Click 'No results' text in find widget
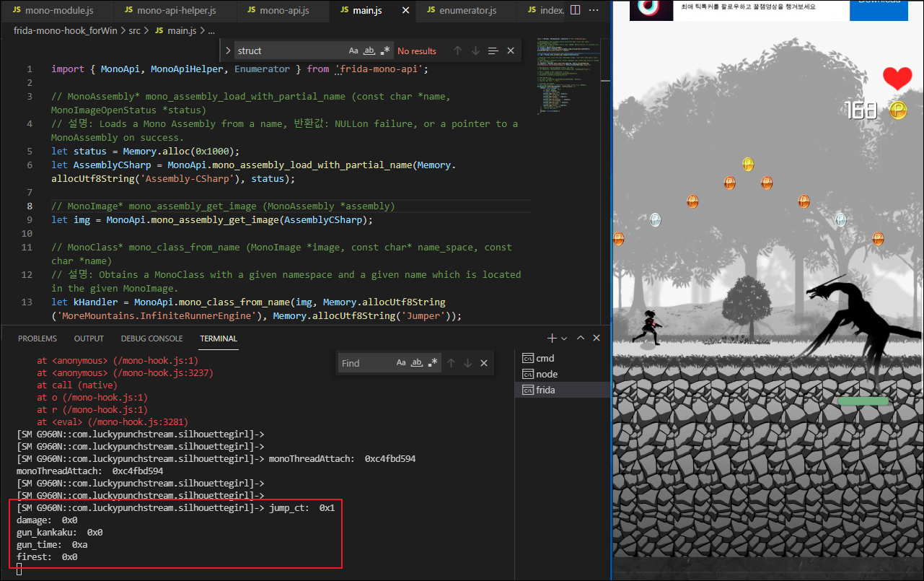 417,51
